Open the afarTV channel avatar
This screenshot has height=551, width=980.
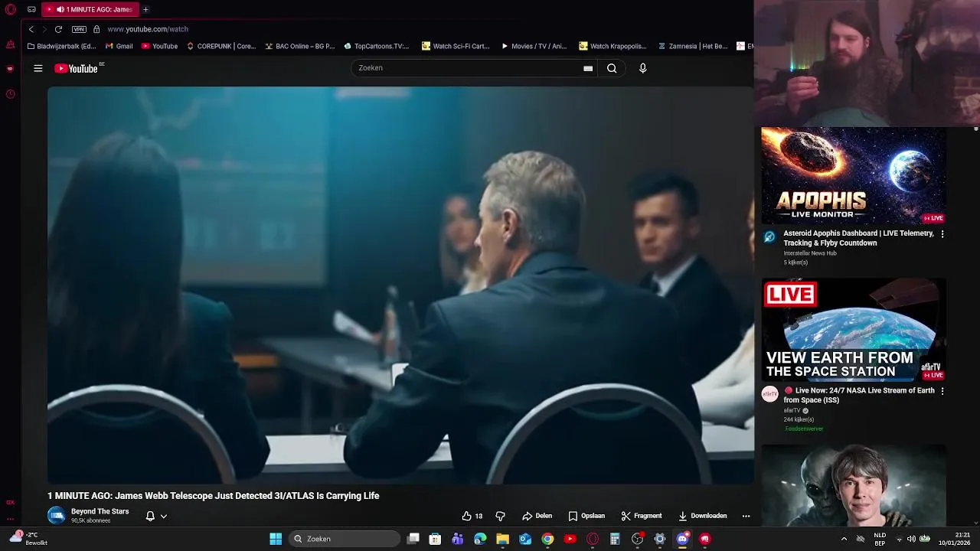769,394
